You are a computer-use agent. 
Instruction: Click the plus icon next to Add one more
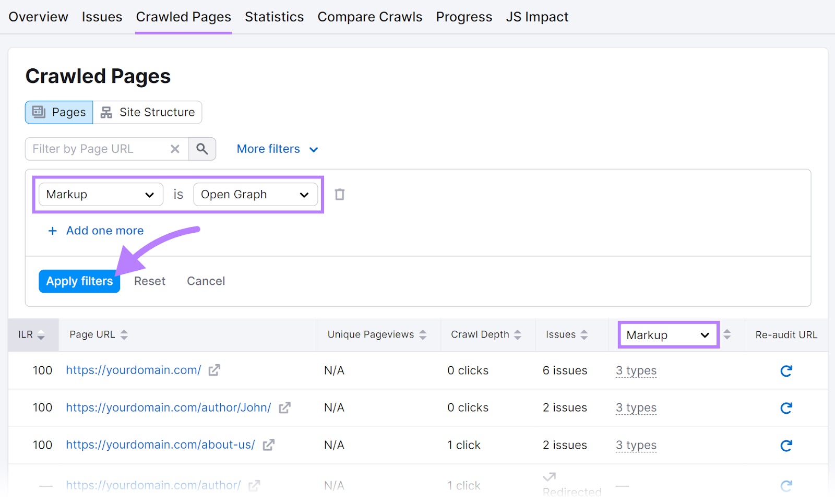click(x=52, y=231)
